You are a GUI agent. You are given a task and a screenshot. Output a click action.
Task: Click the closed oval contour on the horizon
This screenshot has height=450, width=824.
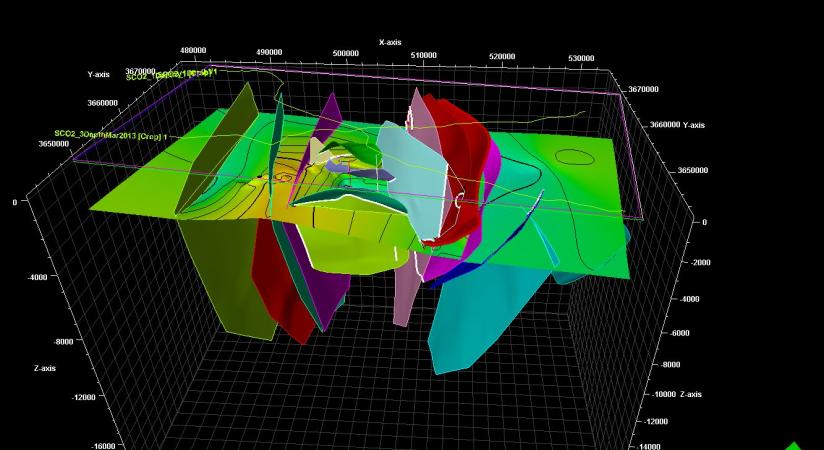click(x=573, y=157)
